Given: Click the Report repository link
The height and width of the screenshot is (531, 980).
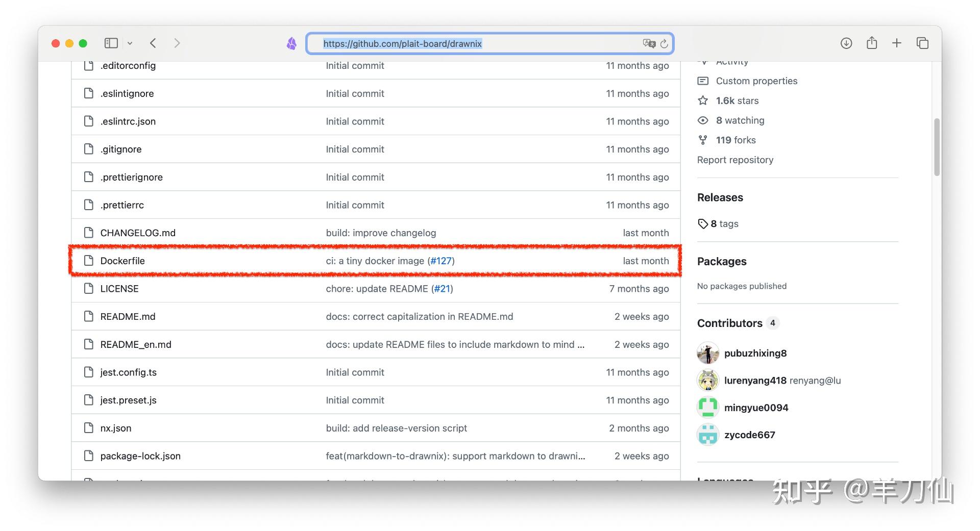Looking at the screenshot, I should pyautogui.click(x=735, y=160).
